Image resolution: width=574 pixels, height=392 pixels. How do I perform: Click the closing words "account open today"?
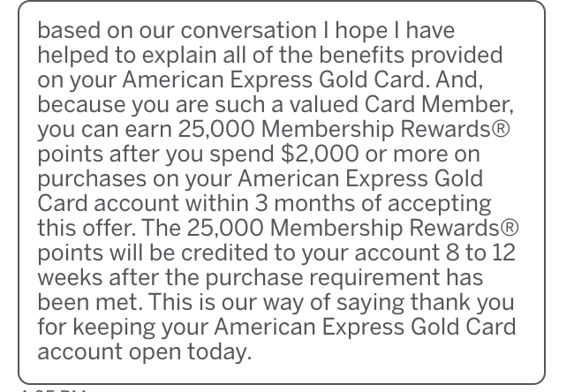click(x=145, y=352)
